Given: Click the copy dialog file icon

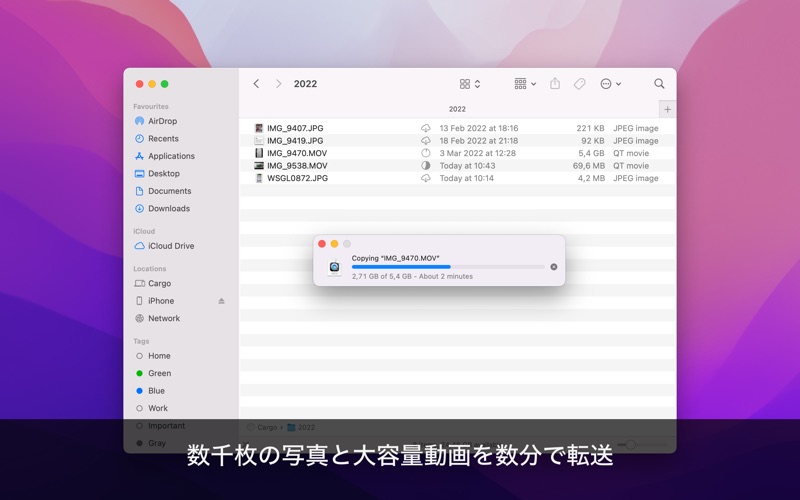Looking at the screenshot, I should [334, 267].
